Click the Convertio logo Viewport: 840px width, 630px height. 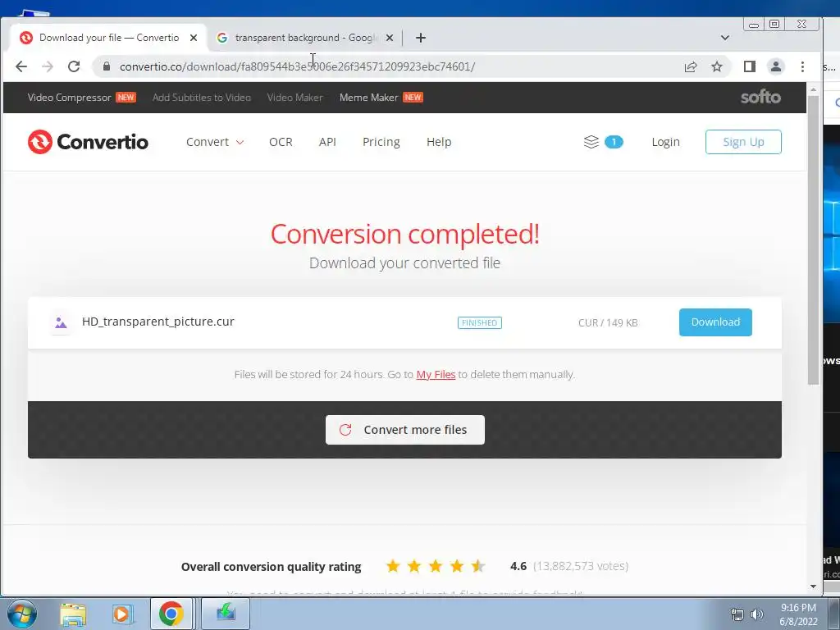(x=88, y=142)
